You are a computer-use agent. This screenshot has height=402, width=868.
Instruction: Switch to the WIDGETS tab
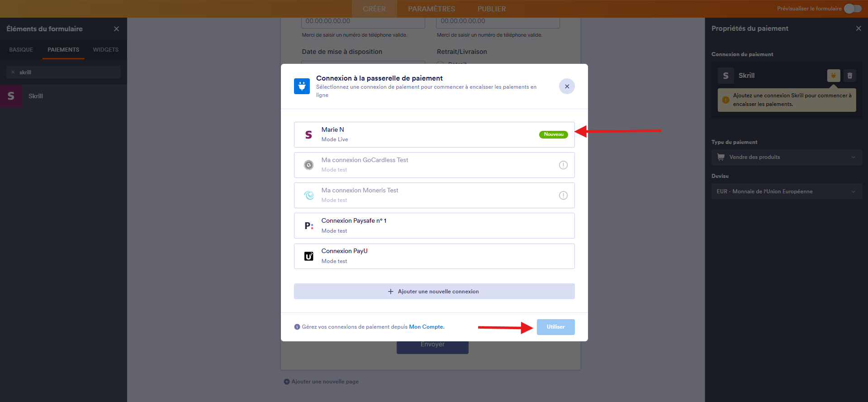tap(105, 49)
